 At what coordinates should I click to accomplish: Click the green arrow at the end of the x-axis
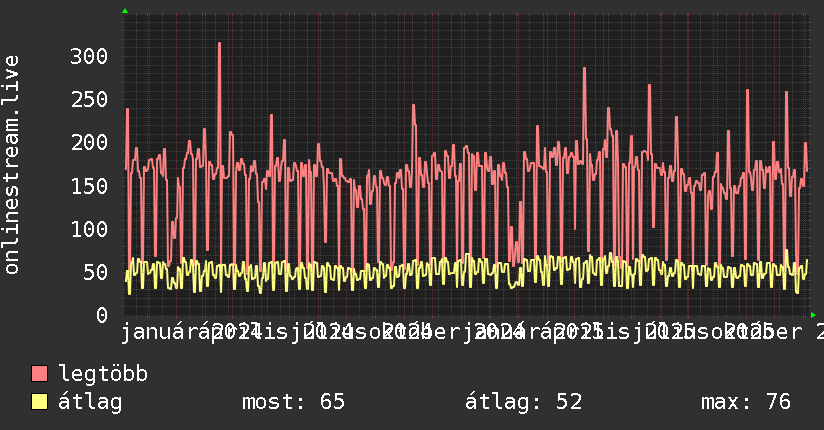813,315
